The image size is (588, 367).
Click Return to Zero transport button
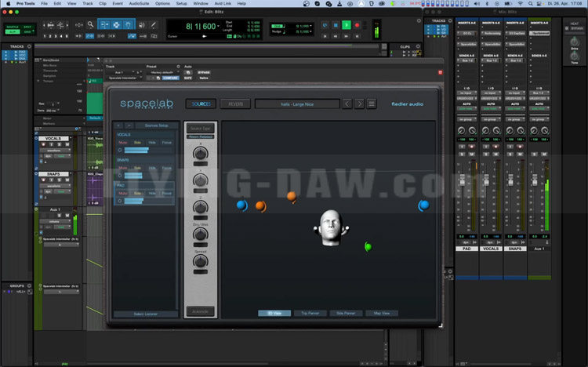pos(325,36)
